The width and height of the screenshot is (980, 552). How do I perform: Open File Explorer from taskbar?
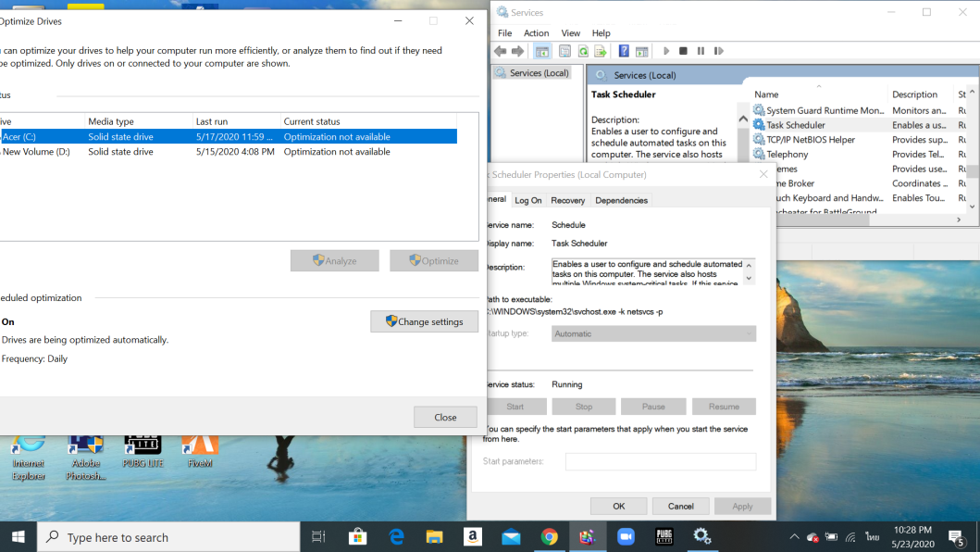pyautogui.click(x=434, y=537)
